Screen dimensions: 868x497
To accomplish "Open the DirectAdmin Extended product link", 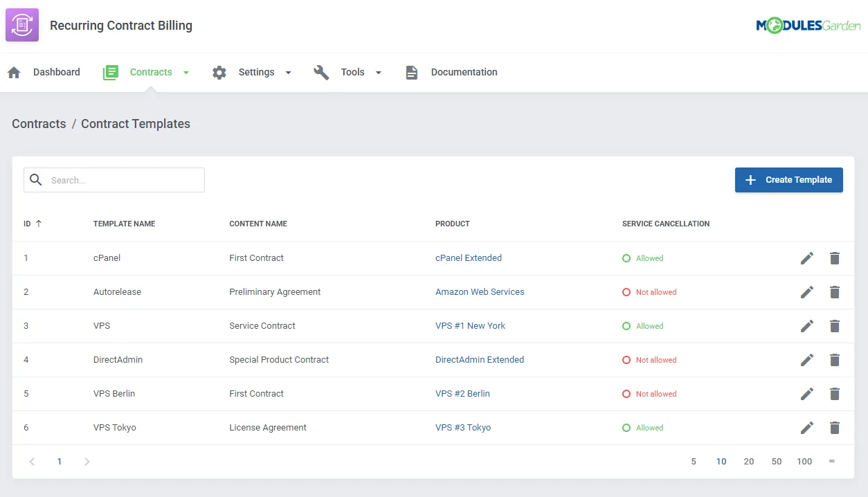I will [480, 360].
